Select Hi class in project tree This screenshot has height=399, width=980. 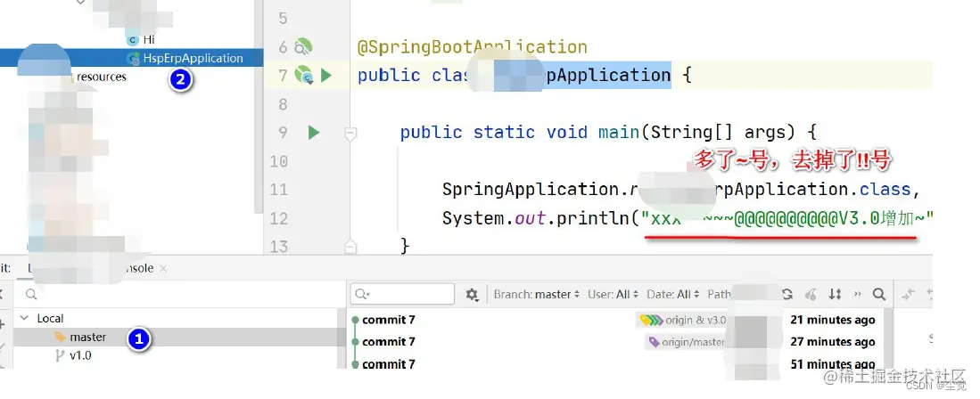pos(149,39)
